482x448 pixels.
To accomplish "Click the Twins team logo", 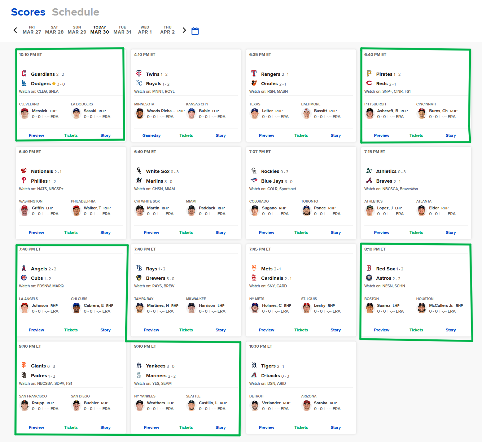I will 139,74.
